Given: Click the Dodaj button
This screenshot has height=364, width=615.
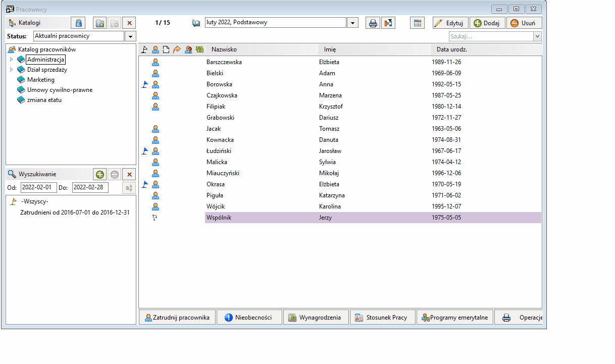Looking at the screenshot, I should (x=487, y=23).
